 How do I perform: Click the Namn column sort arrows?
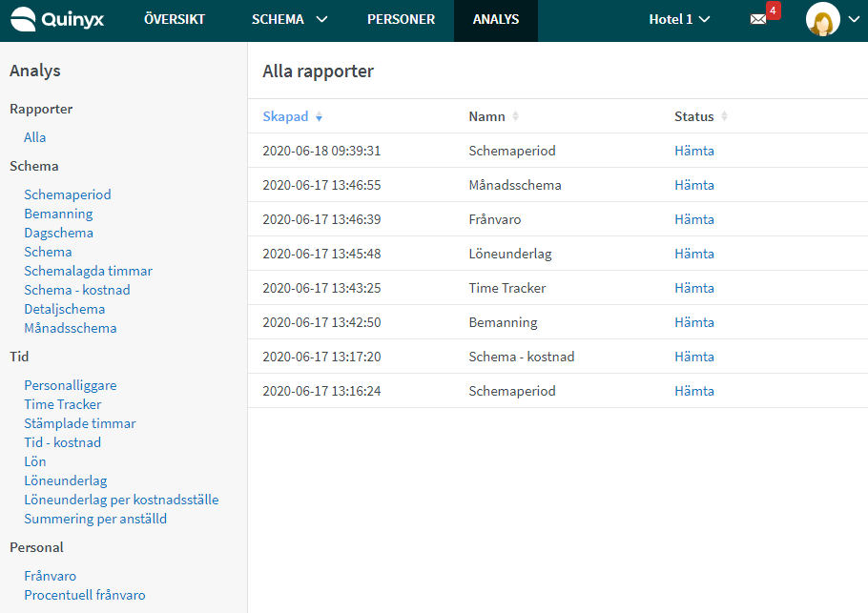click(x=515, y=116)
